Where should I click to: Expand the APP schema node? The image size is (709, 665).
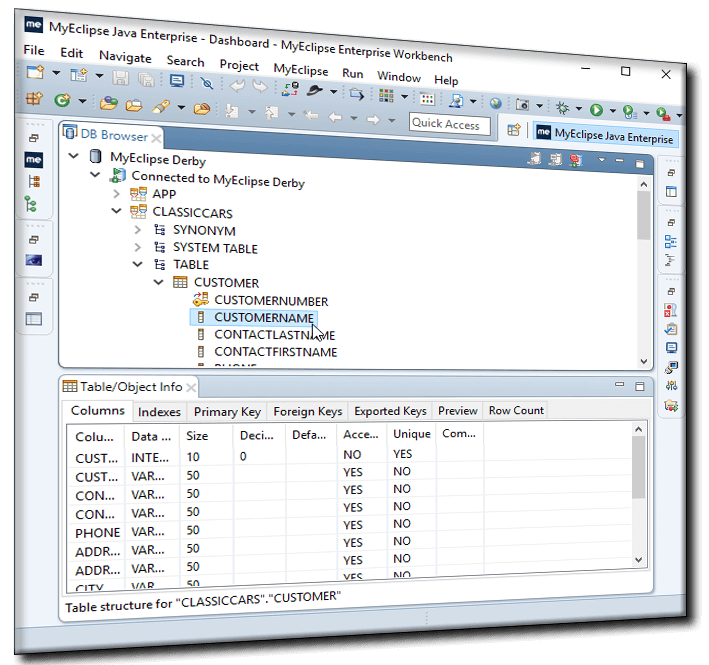click(116, 193)
